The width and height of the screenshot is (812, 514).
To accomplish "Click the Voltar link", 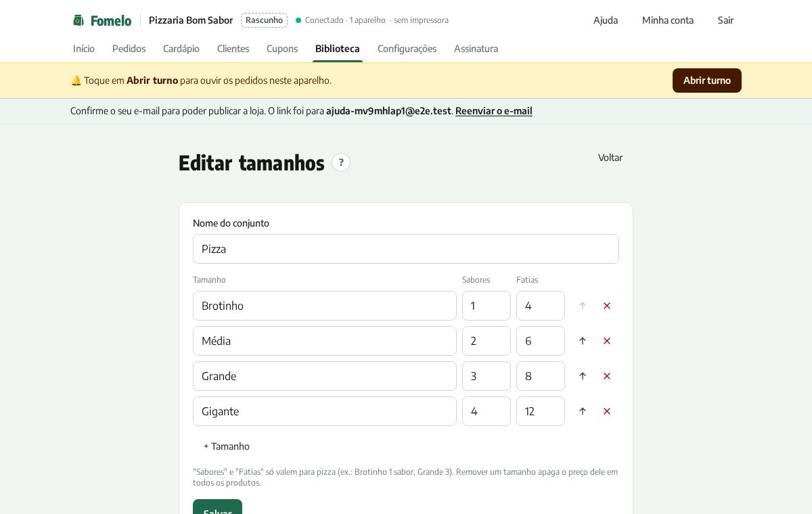I will click(x=610, y=158).
